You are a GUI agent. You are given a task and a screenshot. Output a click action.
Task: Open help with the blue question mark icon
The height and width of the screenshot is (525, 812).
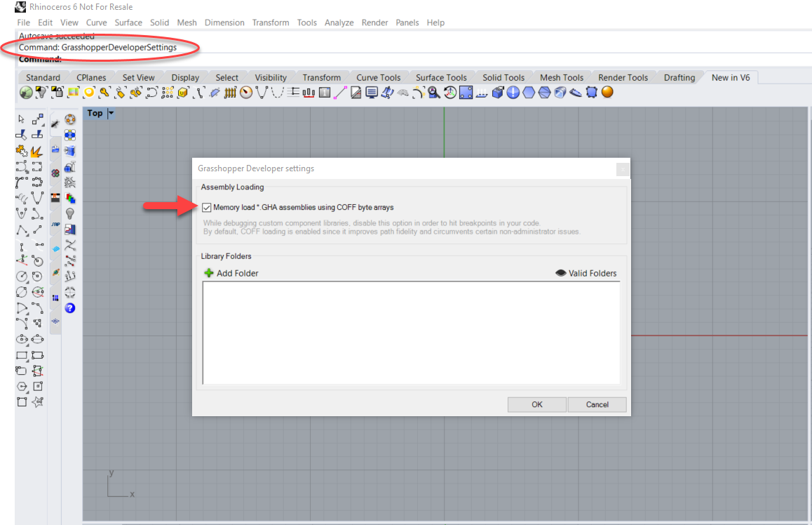point(70,308)
